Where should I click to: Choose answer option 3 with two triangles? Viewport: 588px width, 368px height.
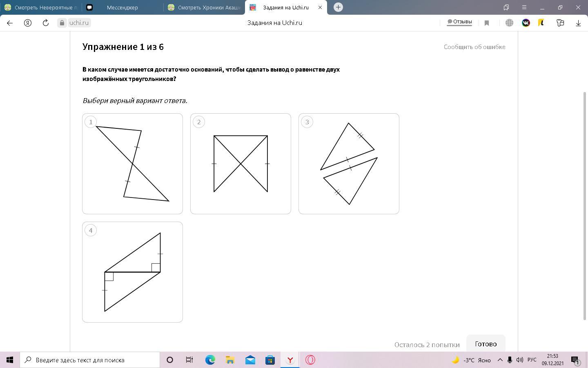(349, 164)
